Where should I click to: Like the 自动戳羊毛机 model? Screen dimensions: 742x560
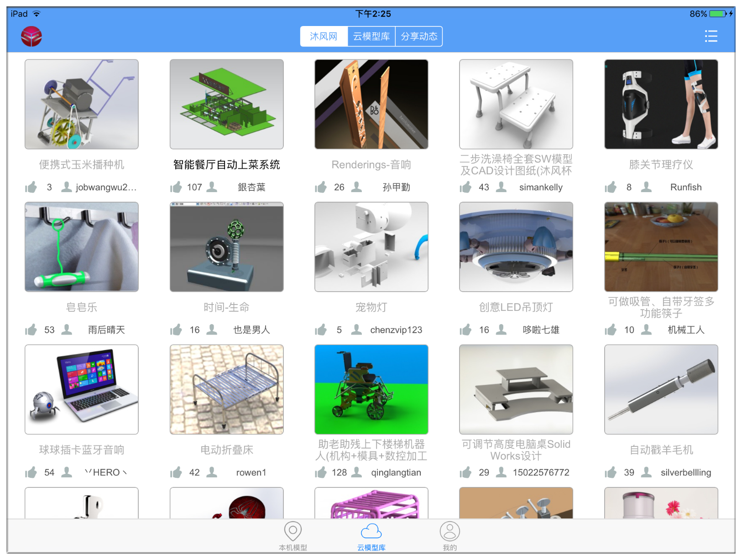click(x=611, y=472)
